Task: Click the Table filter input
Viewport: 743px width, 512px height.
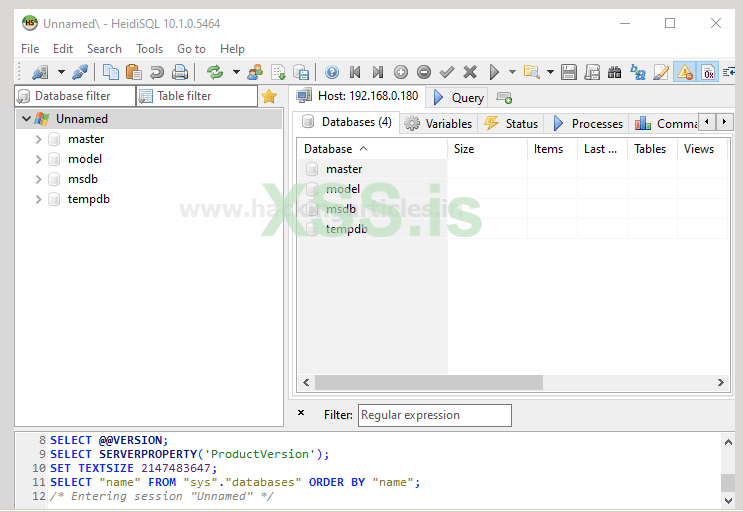Action: tap(197, 96)
